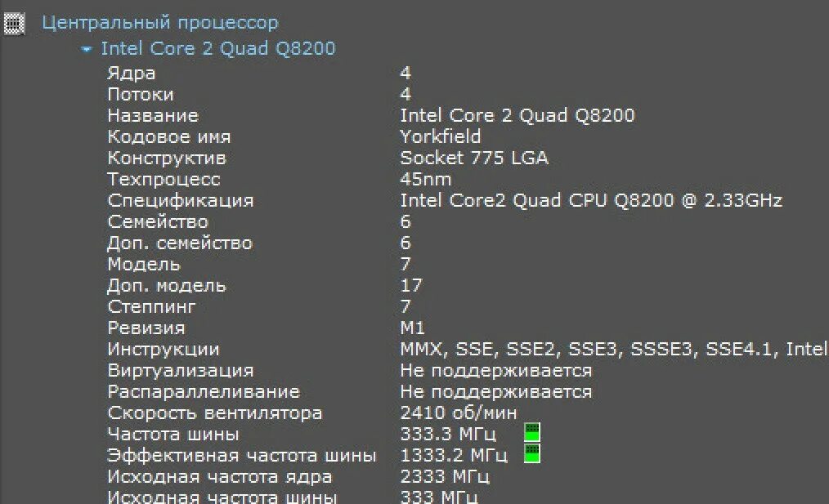
Task: Click the Intel Core2 Quad CPU Q8200 @ 2.33GHz value
Action: point(591,200)
